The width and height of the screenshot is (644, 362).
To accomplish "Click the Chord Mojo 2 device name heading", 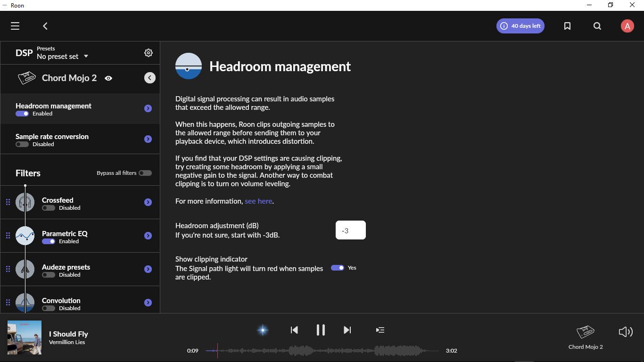I will coord(69,78).
